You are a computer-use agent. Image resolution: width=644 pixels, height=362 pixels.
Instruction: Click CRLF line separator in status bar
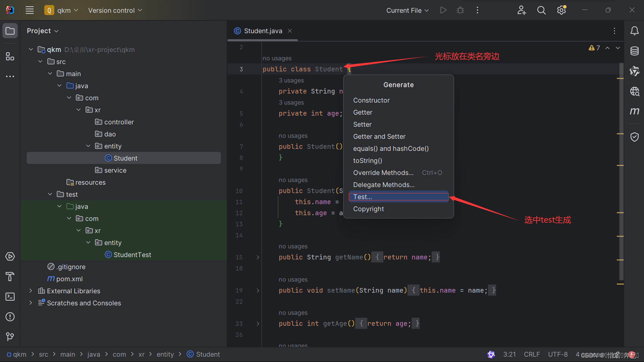point(532,354)
